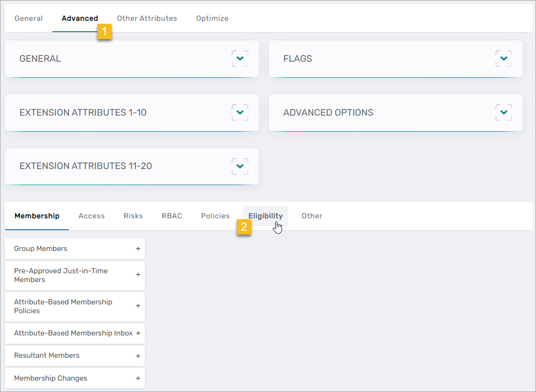The width and height of the screenshot is (536, 392).
Task: Open the Risks tab
Action: [133, 216]
